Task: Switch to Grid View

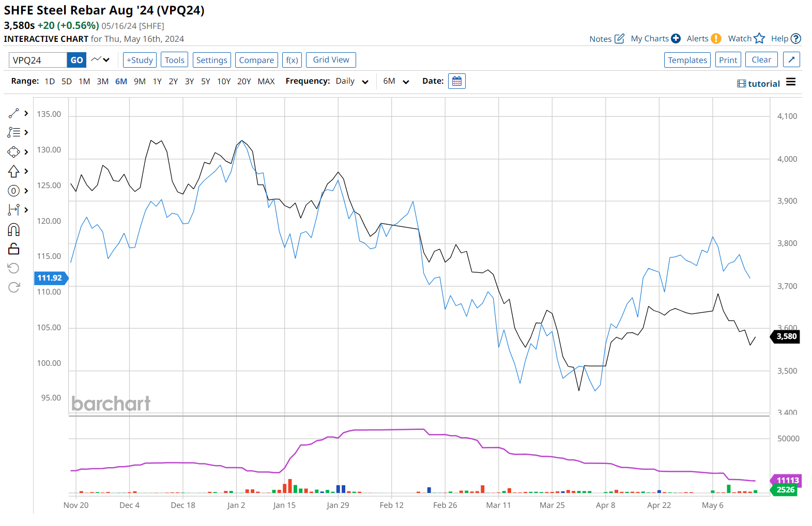Action: (x=331, y=60)
